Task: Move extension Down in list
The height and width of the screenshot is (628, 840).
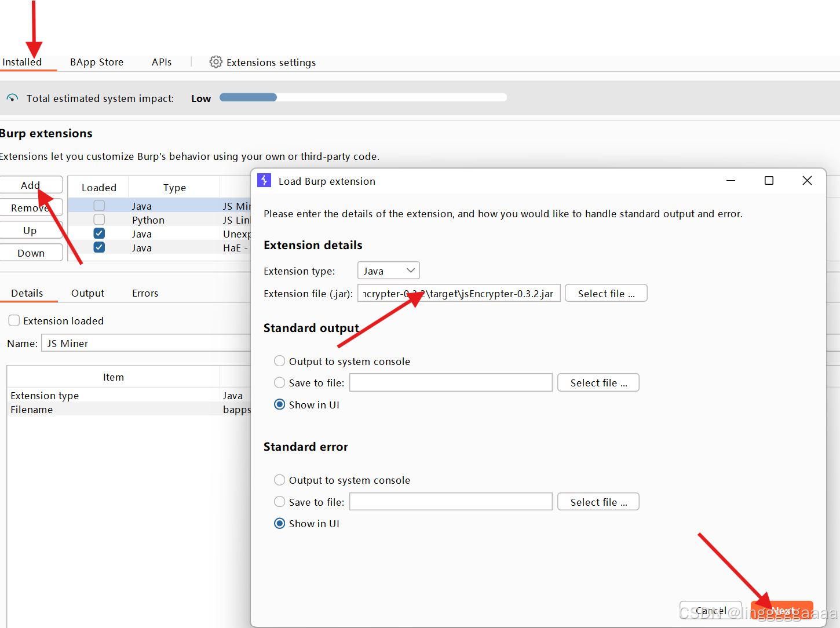Action: coord(30,253)
